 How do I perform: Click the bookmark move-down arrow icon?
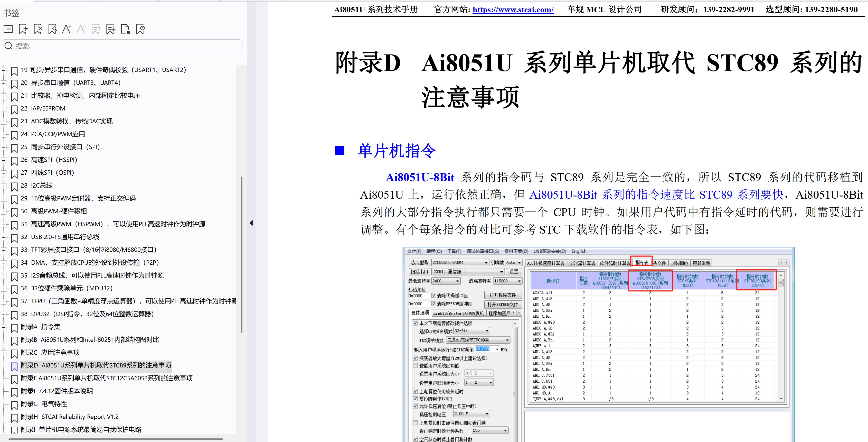click(110, 29)
